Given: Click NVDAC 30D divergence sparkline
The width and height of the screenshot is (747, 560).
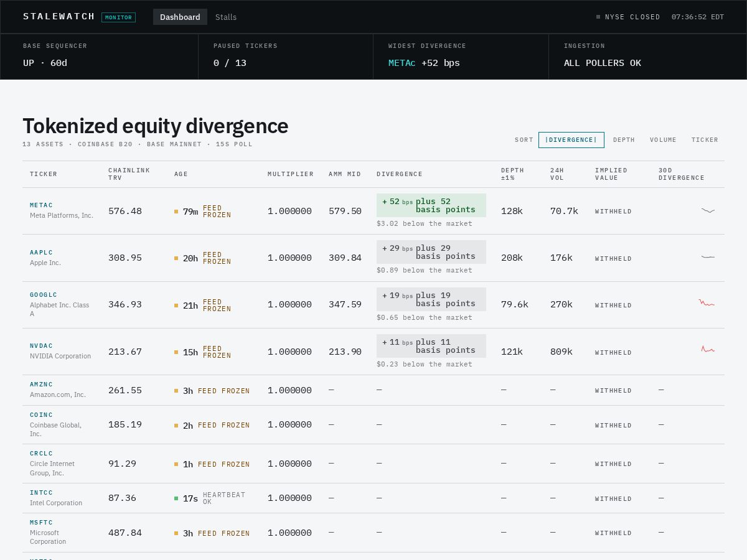Looking at the screenshot, I should point(708,349).
